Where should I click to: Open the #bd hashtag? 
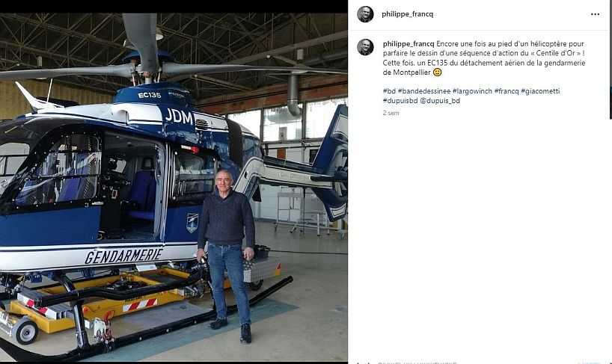[x=389, y=91]
